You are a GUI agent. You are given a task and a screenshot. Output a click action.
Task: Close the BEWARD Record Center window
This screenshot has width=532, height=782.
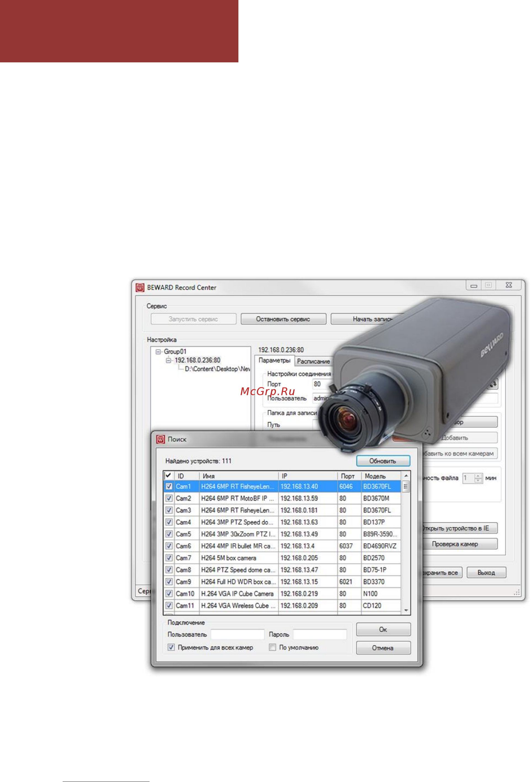click(509, 285)
